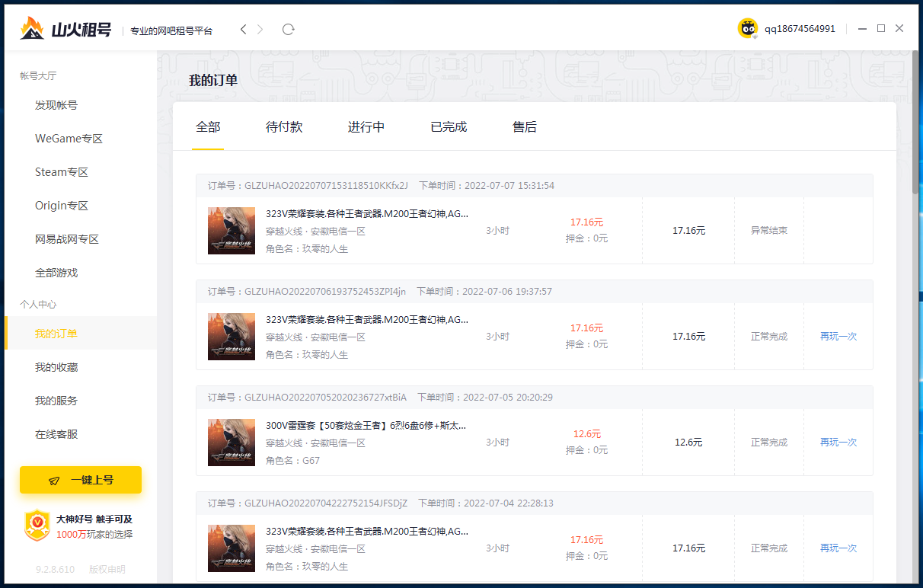This screenshot has height=588, width=923.
Task: Open game thumbnail of the 2022-07-05 order
Action: tap(232, 443)
